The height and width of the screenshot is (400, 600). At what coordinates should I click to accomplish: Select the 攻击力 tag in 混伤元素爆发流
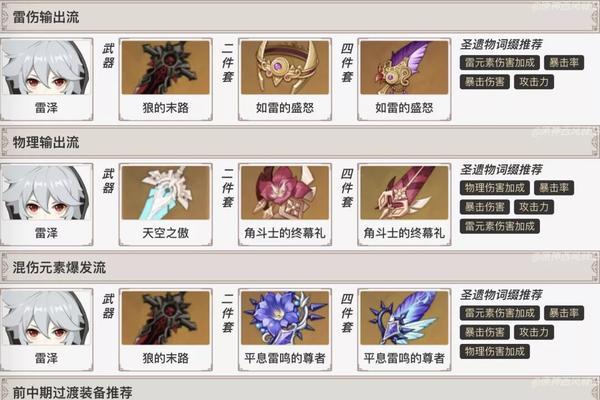point(534,332)
